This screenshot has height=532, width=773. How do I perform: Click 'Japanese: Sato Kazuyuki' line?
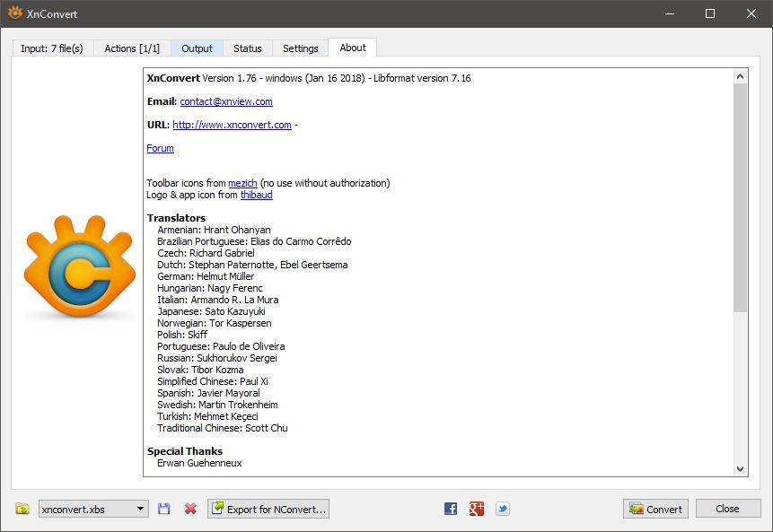[x=211, y=312]
